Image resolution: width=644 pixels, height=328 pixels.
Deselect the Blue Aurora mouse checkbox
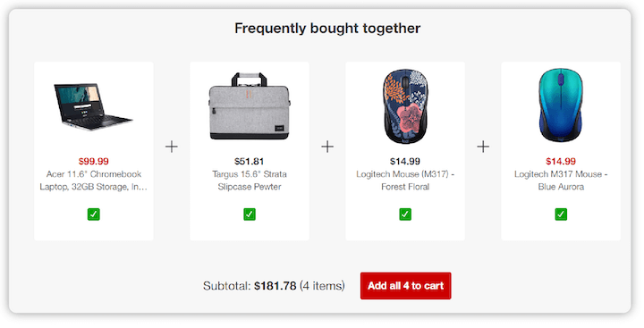pyautogui.click(x=561, y=214)
